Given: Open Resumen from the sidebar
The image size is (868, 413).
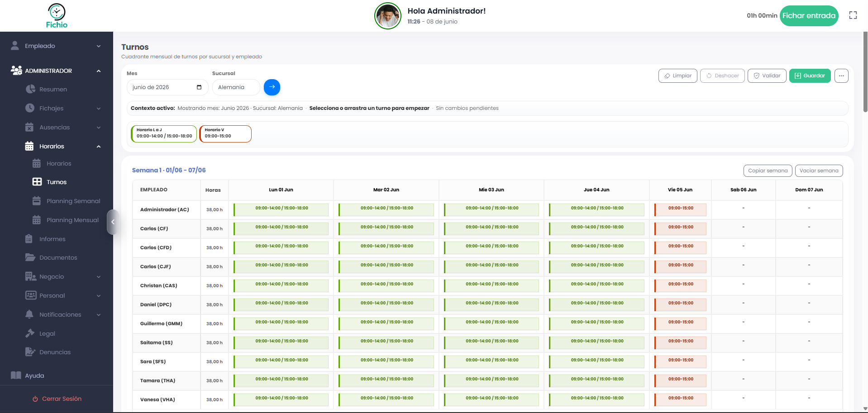Looking at the screenshot, I should tap(53, 89).
